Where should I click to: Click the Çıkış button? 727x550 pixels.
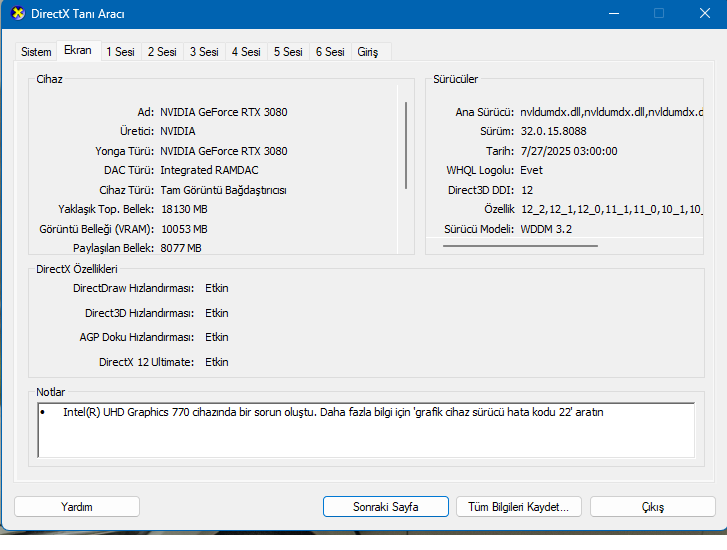(x=652, y=506)
